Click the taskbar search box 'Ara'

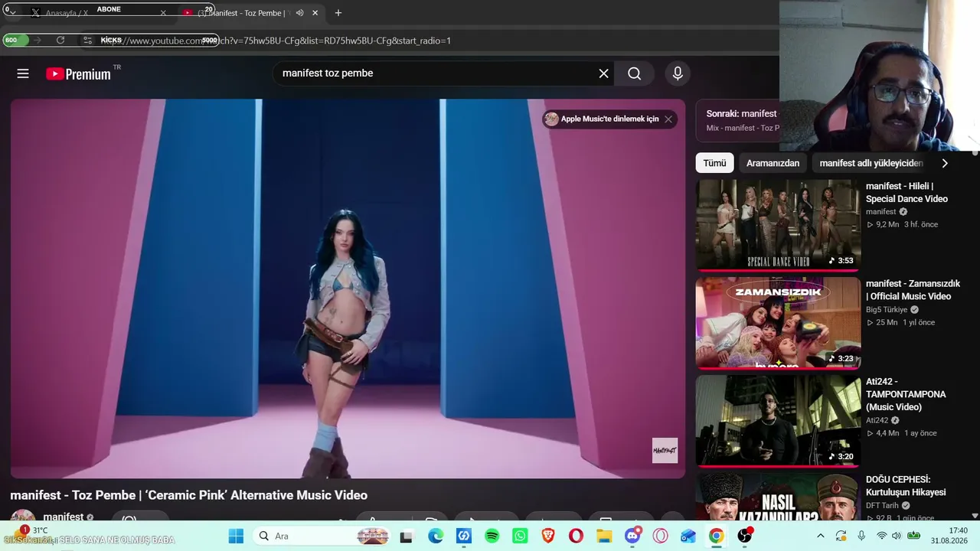(322, 536)
